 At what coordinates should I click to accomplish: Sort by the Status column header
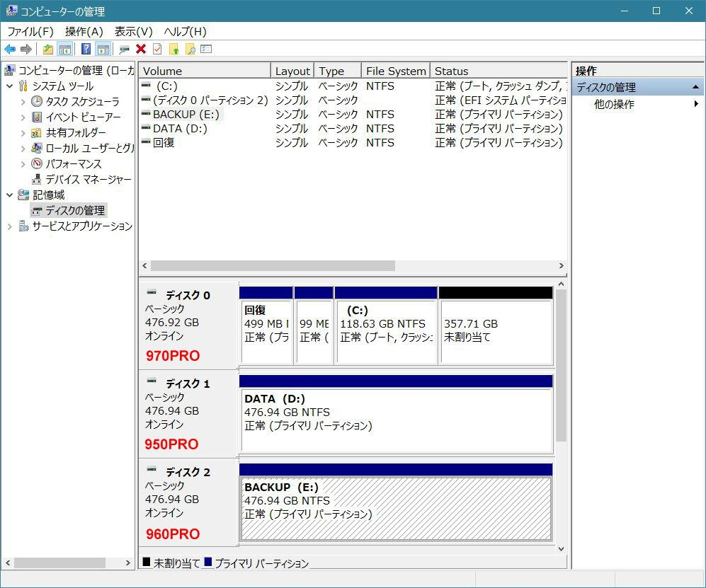tap(499, 71)
